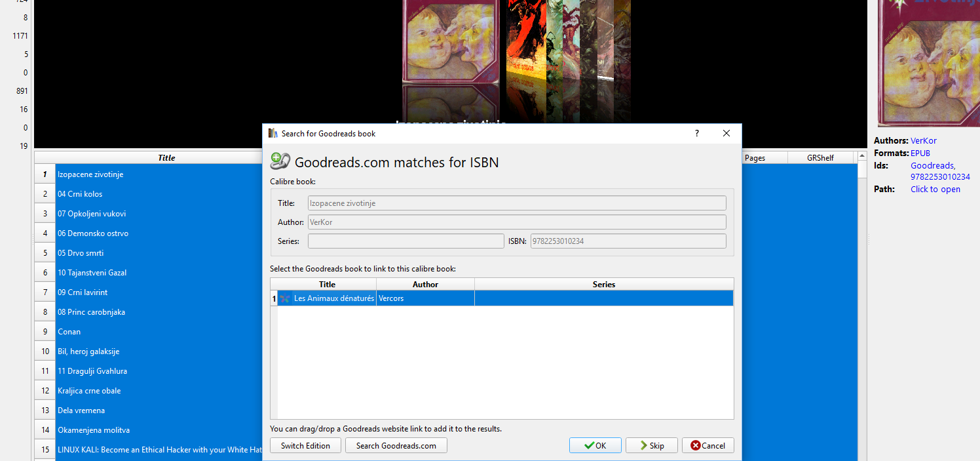The width and height of the screenshot is (980, 461).
Task: Click the count 891 in left panel
Action: [x=22, y=91]
